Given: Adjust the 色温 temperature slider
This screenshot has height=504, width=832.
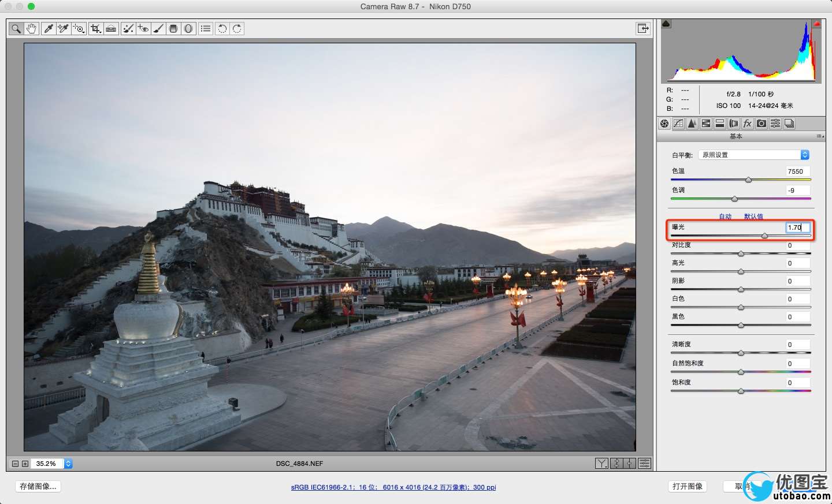Looking at the screenshot, I should pos(748,180).
